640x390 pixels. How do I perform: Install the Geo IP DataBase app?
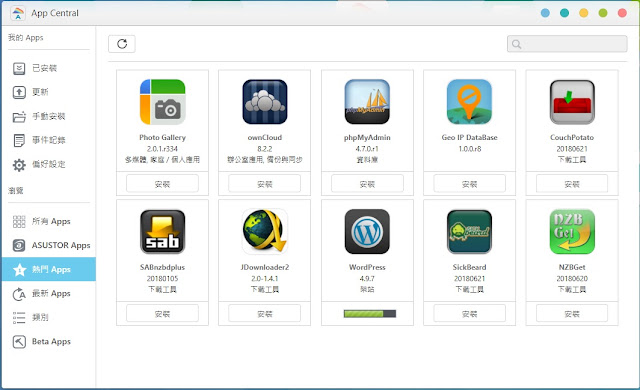coord(469,184)
